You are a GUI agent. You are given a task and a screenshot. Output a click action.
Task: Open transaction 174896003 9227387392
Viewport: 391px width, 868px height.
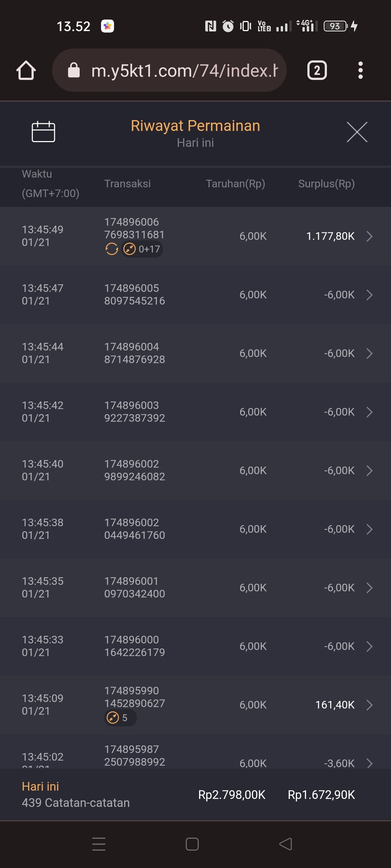[134, 412]
